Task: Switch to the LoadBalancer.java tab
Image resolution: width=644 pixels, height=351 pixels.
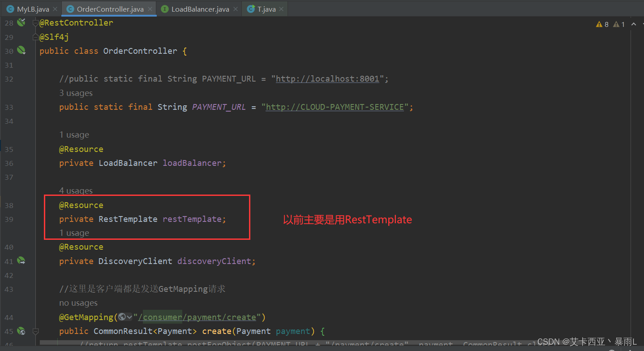Action: pos(200,9)
